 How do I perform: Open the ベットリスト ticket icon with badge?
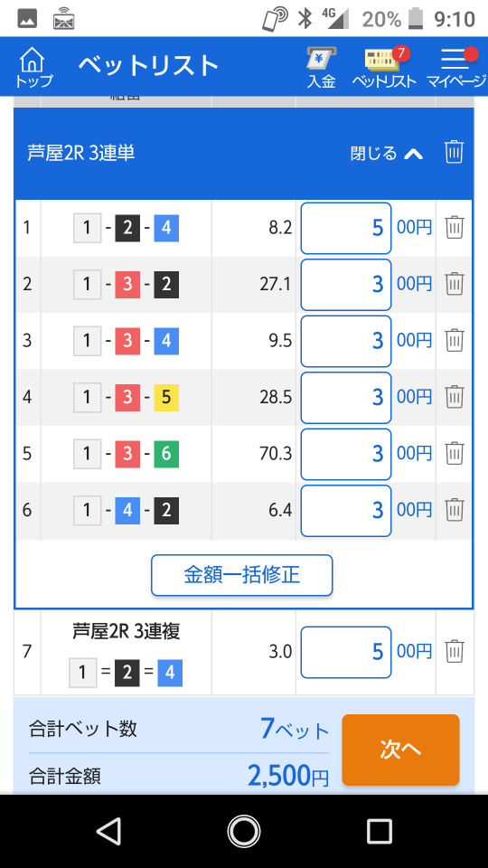click(385, 67)
